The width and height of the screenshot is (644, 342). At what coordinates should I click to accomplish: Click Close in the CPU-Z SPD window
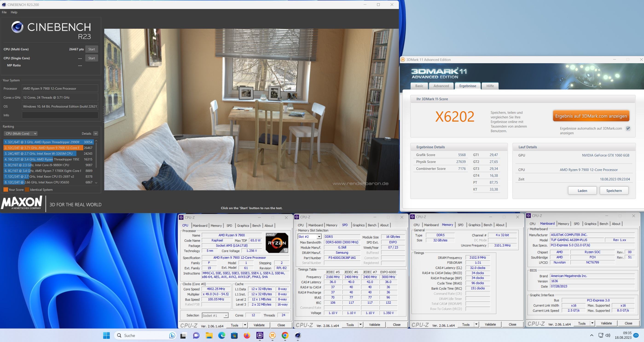click(397, 325)
